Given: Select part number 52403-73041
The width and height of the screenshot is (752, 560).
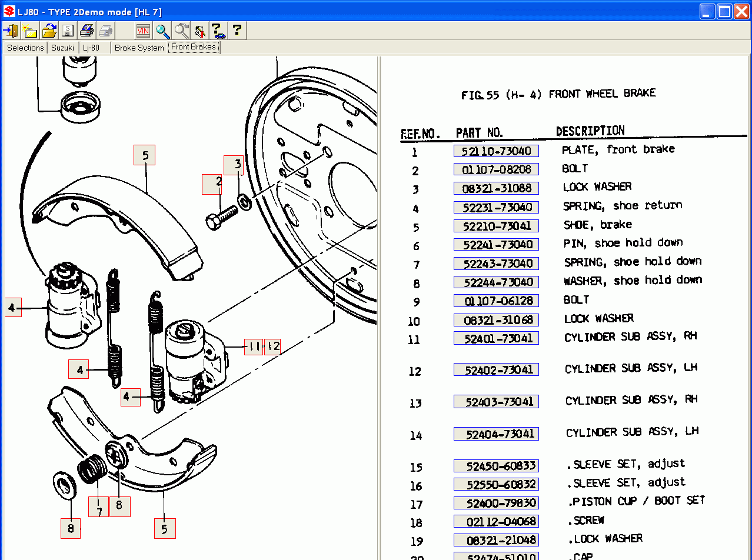Looking at the screenshot, I should (x=496, y=402).
